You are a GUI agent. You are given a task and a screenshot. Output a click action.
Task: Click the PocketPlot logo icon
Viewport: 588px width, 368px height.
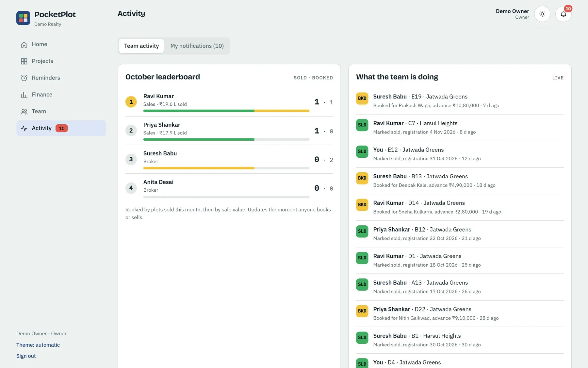[23, 18]
